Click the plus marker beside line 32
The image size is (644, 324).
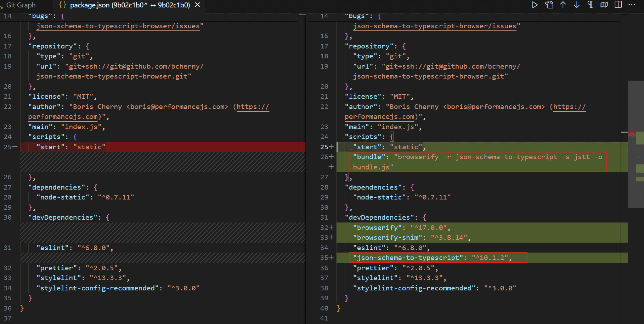(x=331, y=227)
